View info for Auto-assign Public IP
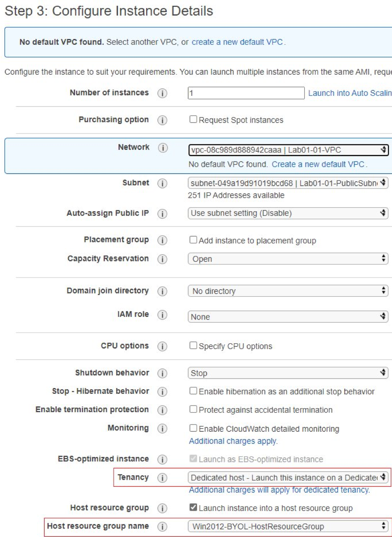 (x=162, y=214)
